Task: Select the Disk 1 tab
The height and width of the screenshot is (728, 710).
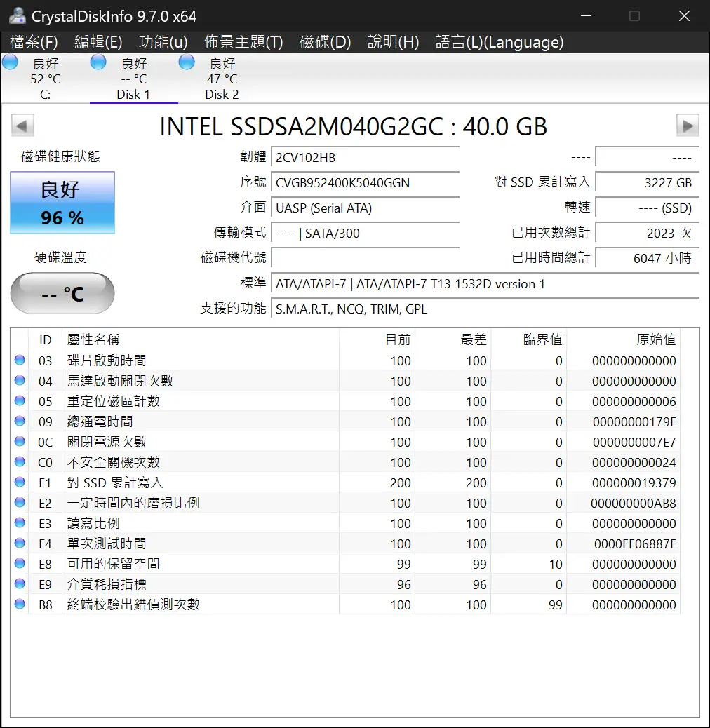Action: point(133,78)
